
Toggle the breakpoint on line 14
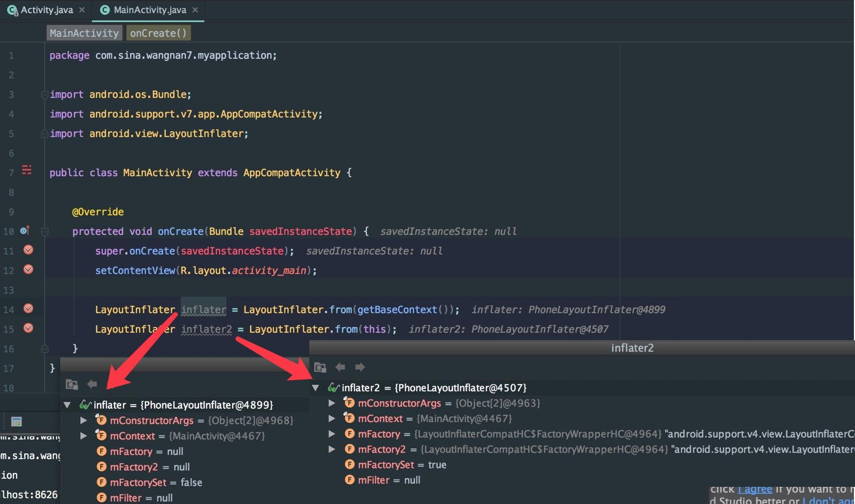click(x=28, y=309)
